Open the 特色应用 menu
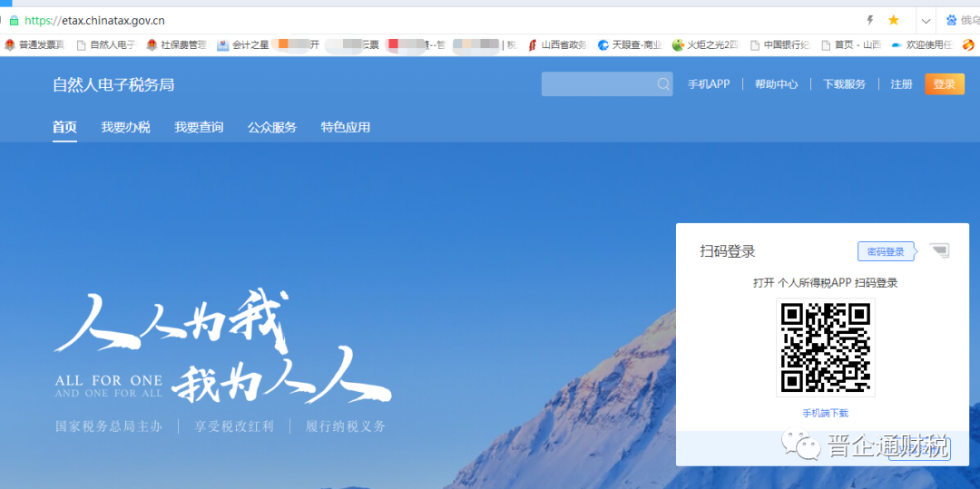The height and width of the screenshot is (489, 980). [x=346, y=127]
